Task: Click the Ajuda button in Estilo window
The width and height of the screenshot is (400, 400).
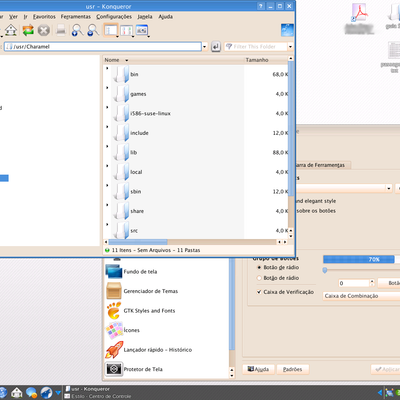Action: (x=259, y=369)
